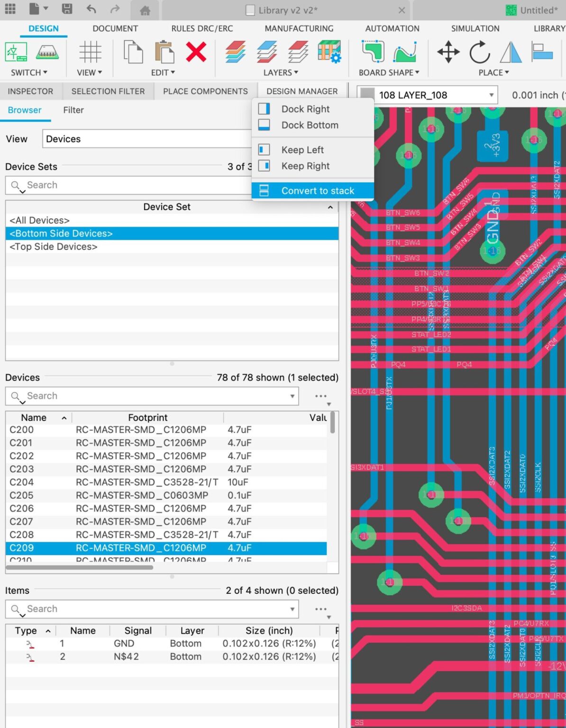Image resolution: width=566 pixels, height=728 pixels.
Task: Open the board shape outline tool
Action: point(373,53)
